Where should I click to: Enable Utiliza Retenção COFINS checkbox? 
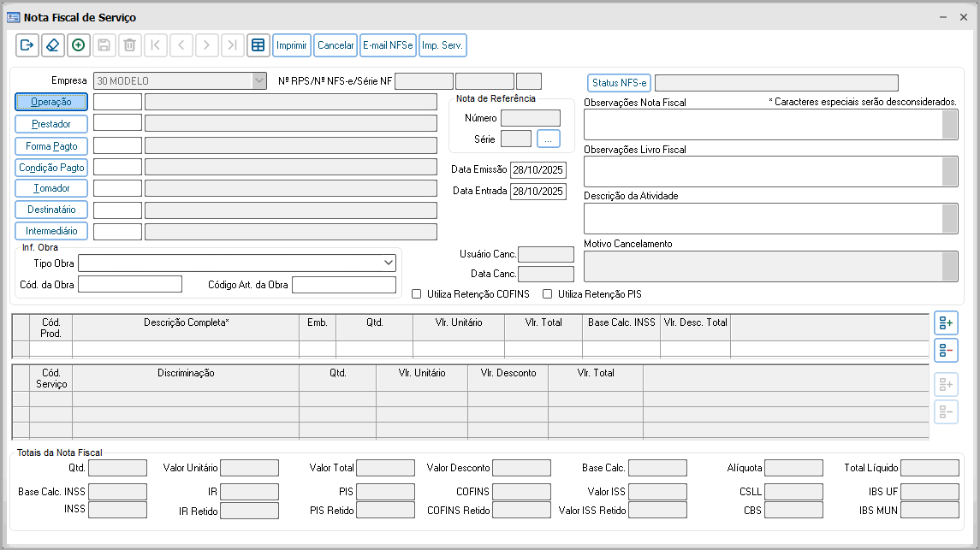click(x=417, y=294)
